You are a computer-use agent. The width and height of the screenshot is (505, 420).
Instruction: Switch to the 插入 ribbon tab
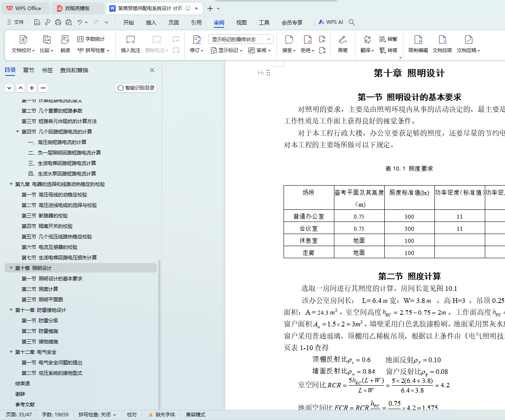tap(151, 23)
